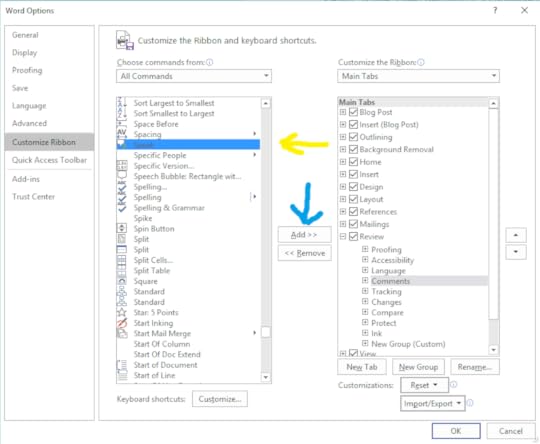Uncheck the Blog Post tab checkbox
The image size is (540, 444).
[353, 112]
